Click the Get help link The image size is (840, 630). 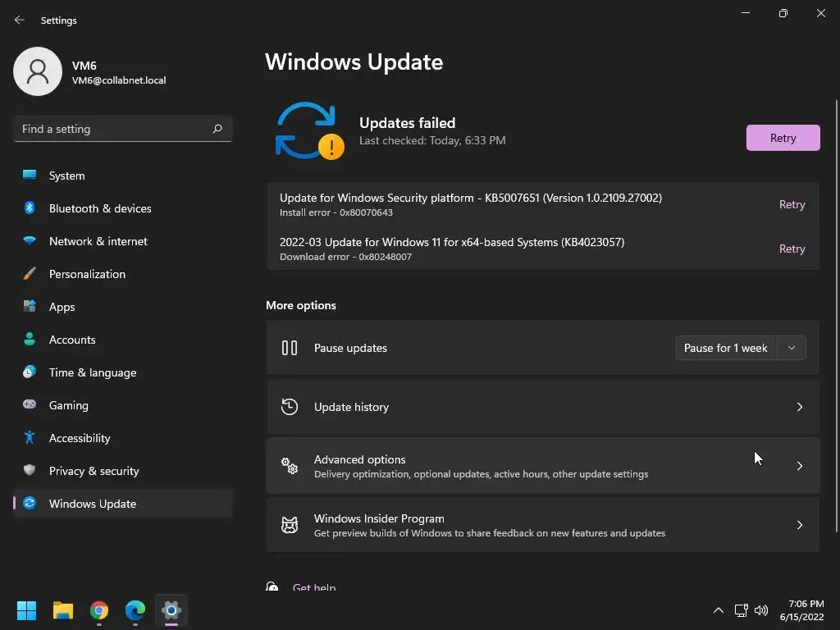point(314,587)
